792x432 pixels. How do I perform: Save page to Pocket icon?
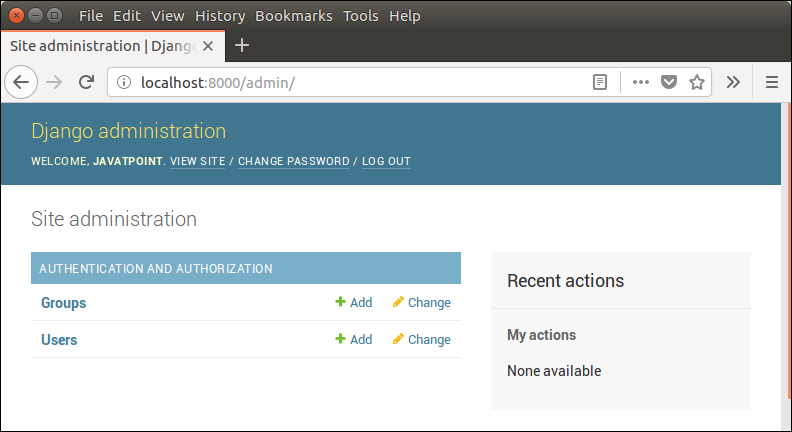(669, 82)
